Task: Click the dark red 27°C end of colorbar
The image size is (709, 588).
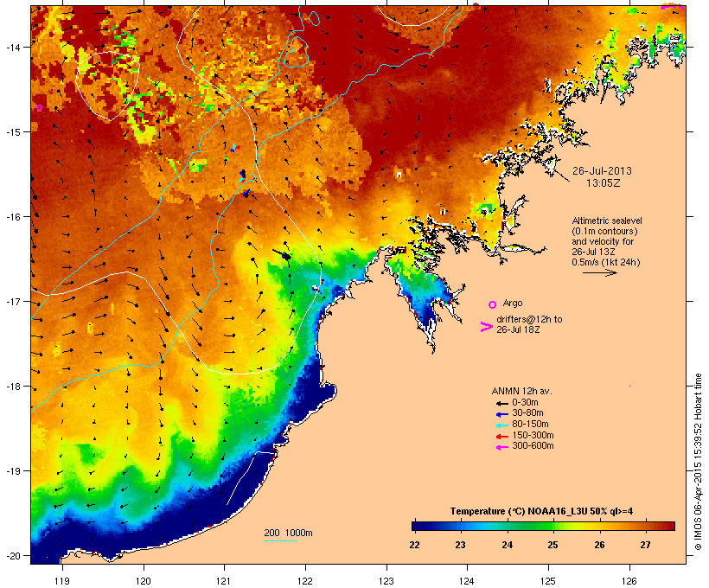Action: (x=670, y=526)
